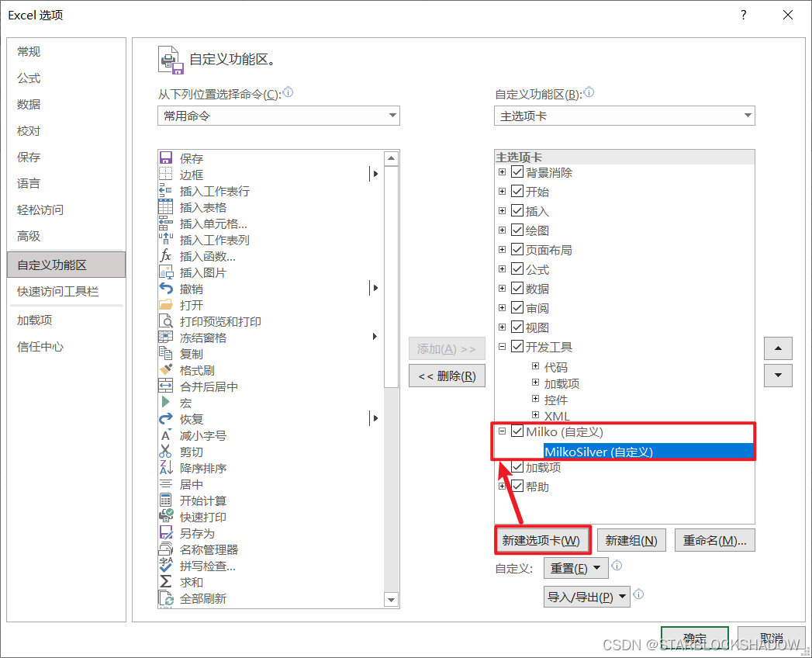Click the << 删除(R) button
The image size is (812, 658).
pyautogui.click(x=447, y=376)
